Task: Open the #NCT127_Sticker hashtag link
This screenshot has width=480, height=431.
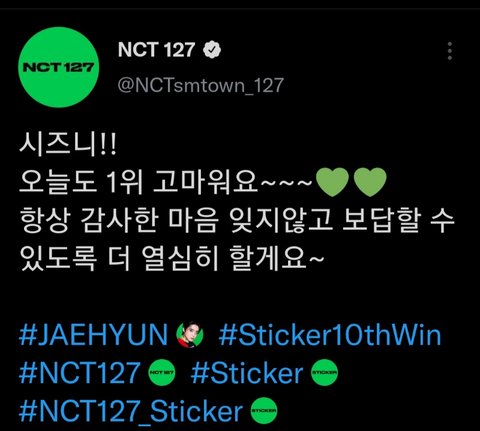Action: click(131, 411)
